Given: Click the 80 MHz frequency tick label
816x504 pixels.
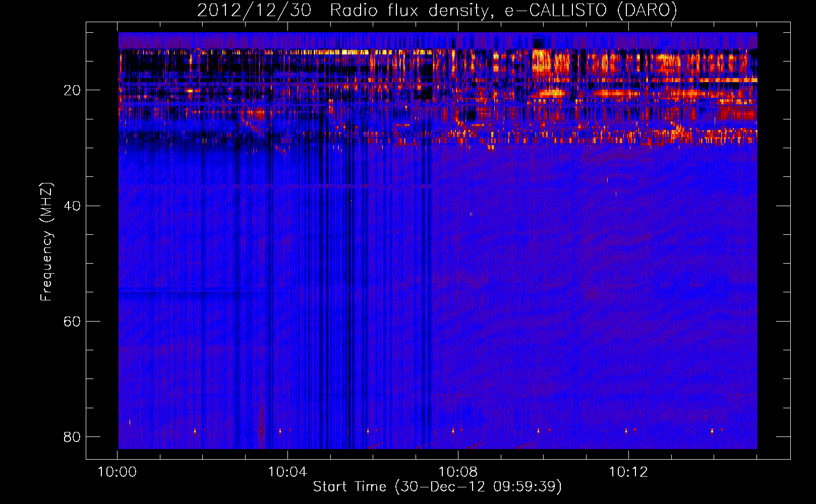Looking at the screenshot, I should (72, 436).
